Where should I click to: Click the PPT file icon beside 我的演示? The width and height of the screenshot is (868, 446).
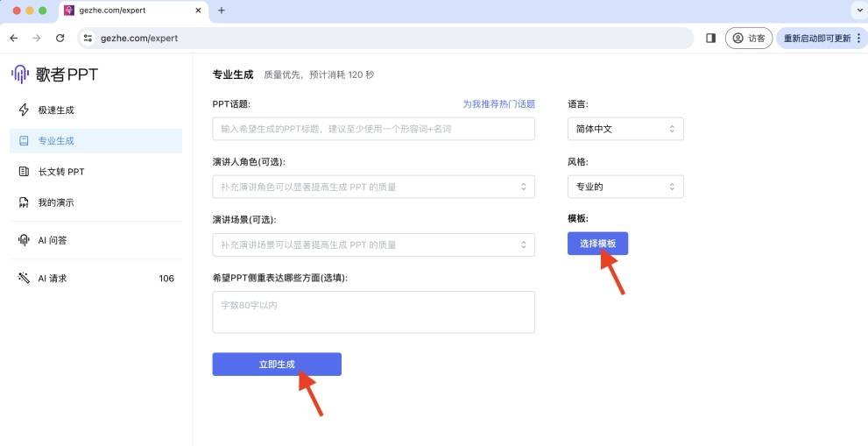point(24,202)
